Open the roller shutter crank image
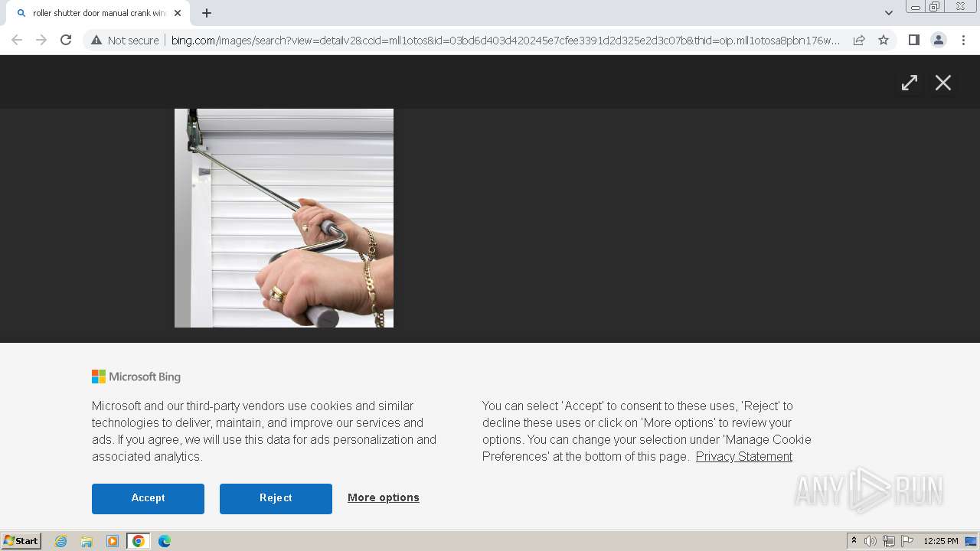 [284, 218]
